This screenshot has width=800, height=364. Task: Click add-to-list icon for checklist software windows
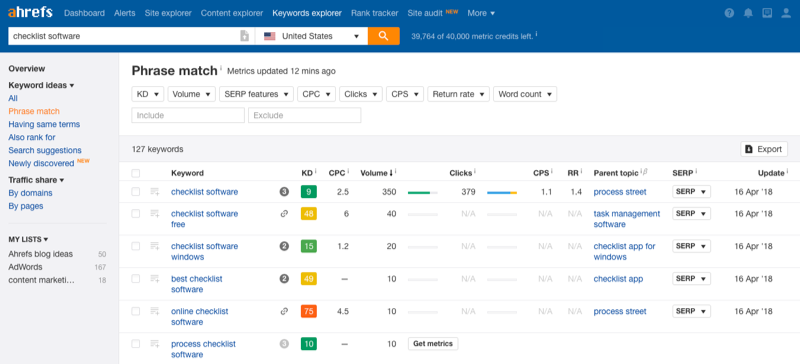155,246
